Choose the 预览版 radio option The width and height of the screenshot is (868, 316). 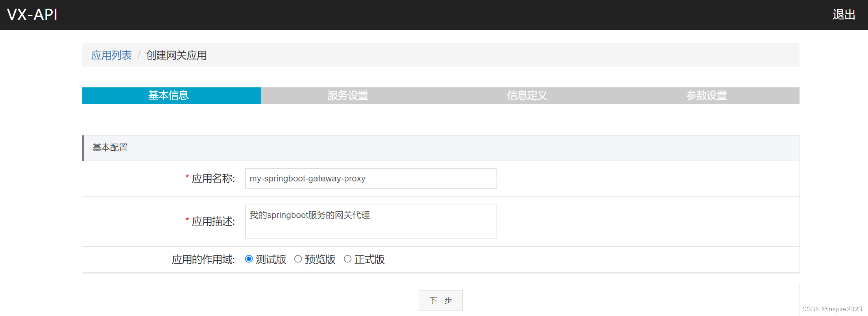(x=298, y=259)
